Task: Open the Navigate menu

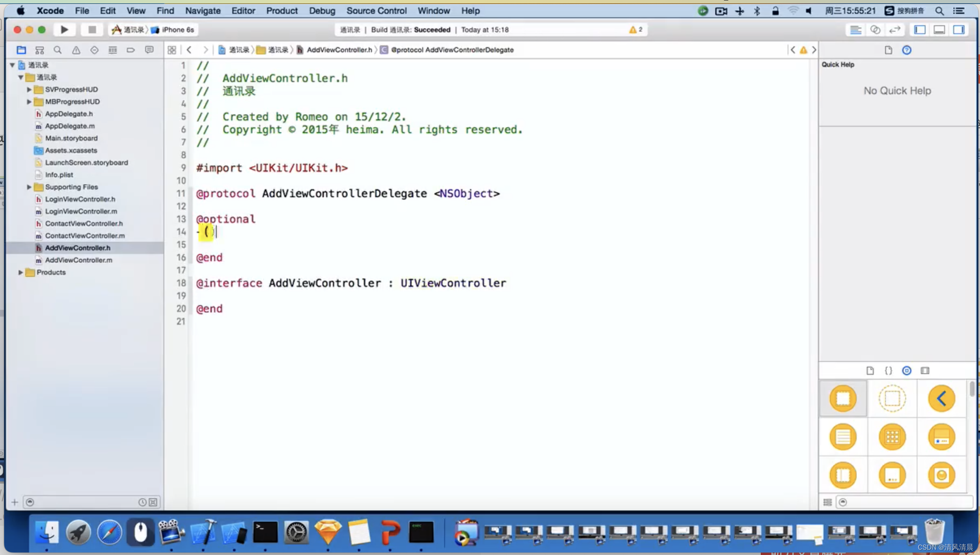Action: 203,11
